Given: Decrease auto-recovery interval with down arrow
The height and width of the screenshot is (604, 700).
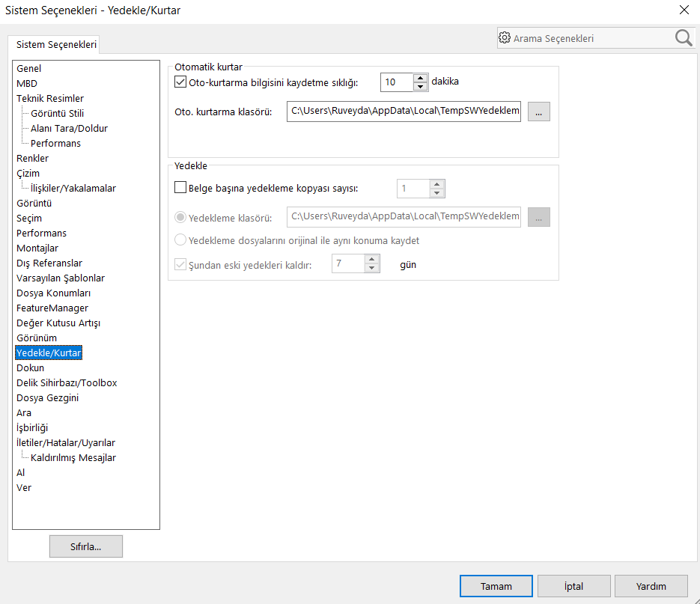Looking at the screenshot, I should click(x=420, y=87).
